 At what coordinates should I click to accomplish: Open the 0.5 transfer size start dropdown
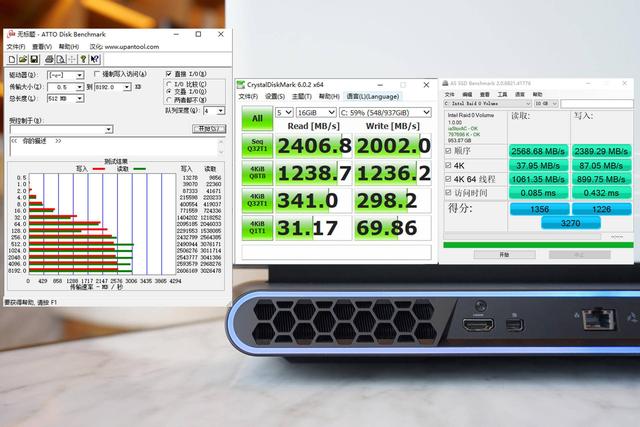coord(66,87)
